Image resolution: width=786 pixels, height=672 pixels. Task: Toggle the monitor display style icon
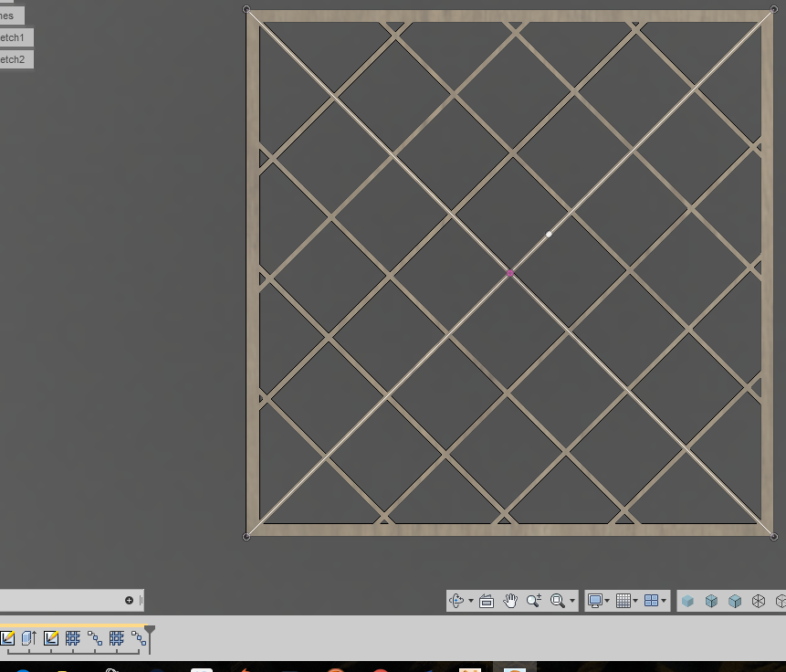pyautogui.click(x=596, y=601)
